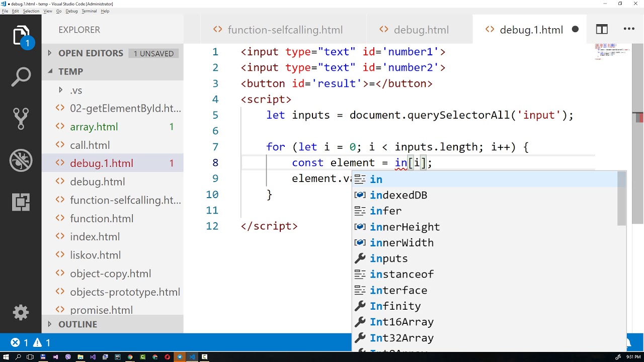Screen dimensions: 644x362
Task: Open debug.html in the explorer tree
Action: (113, 182)
